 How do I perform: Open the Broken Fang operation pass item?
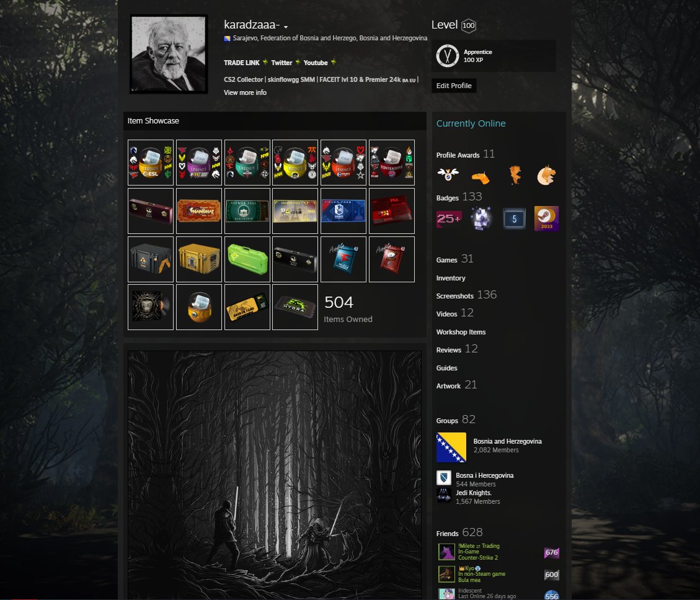pos(247,307)
